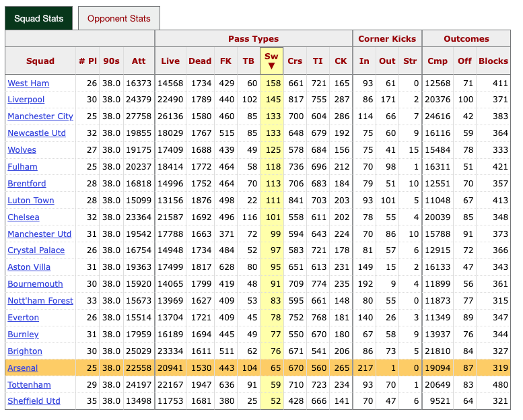Open the Aston Villa squad link

pos(29,267)
